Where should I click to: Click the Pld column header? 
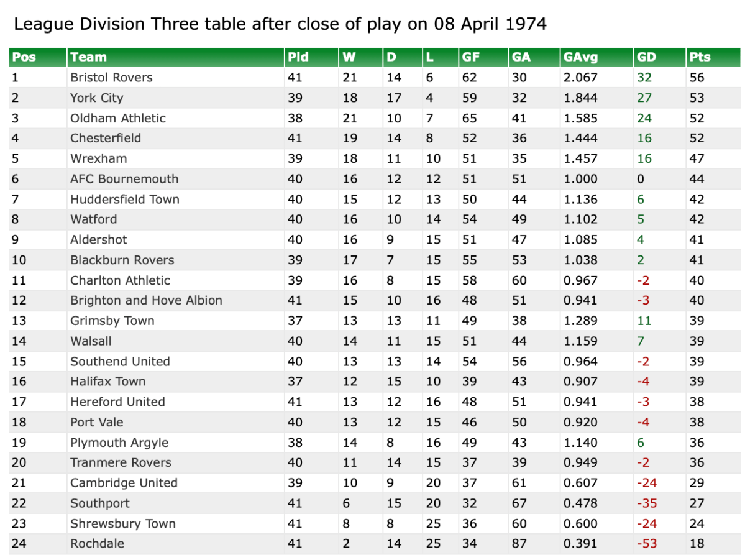(298, 57)
